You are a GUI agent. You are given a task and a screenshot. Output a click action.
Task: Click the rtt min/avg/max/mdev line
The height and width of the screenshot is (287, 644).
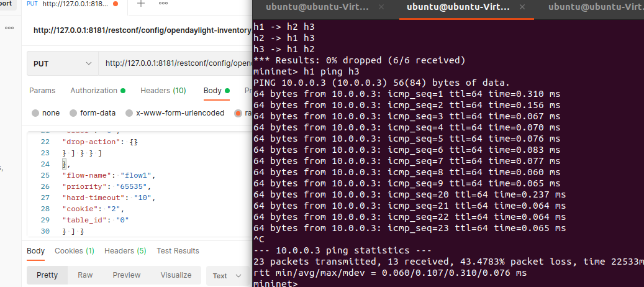(390, 272)
